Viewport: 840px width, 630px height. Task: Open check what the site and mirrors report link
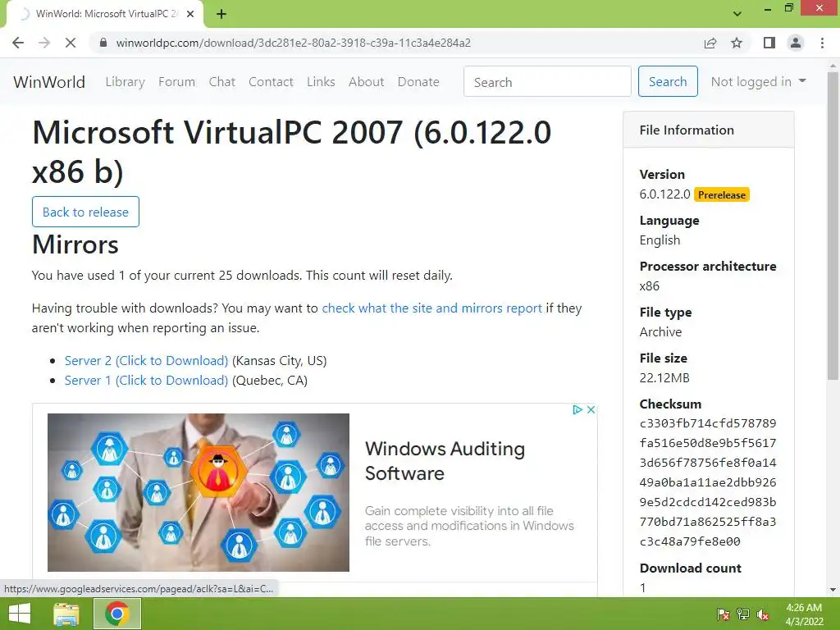(431, 308)
